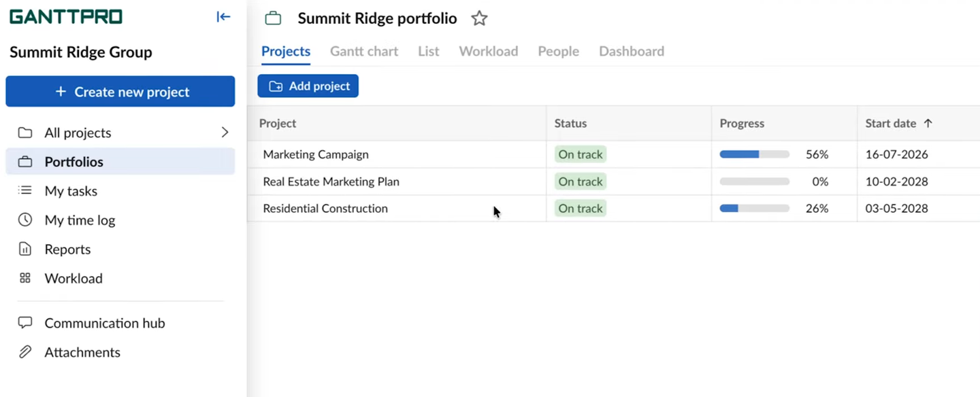Click On track status for Marketing Campaign
Image resolution: width=980 pixels, height=397 pixels.
pyautogui.click(x=581, y=154)
